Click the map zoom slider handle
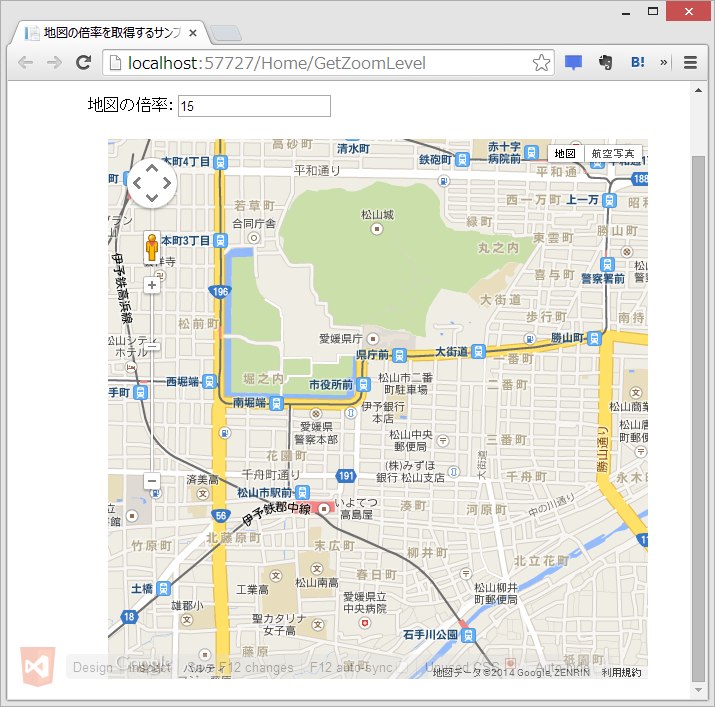The height and width of the screenshot is (707, 715). [152, 346]
